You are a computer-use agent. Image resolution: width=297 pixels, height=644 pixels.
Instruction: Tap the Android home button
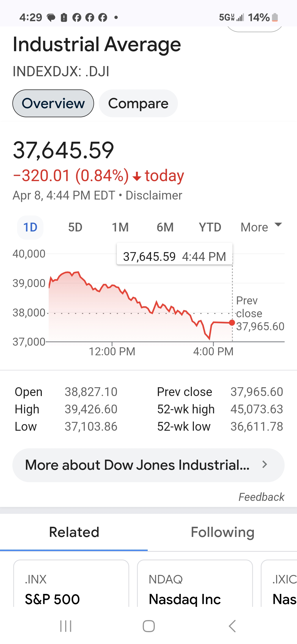pos(148,626)
